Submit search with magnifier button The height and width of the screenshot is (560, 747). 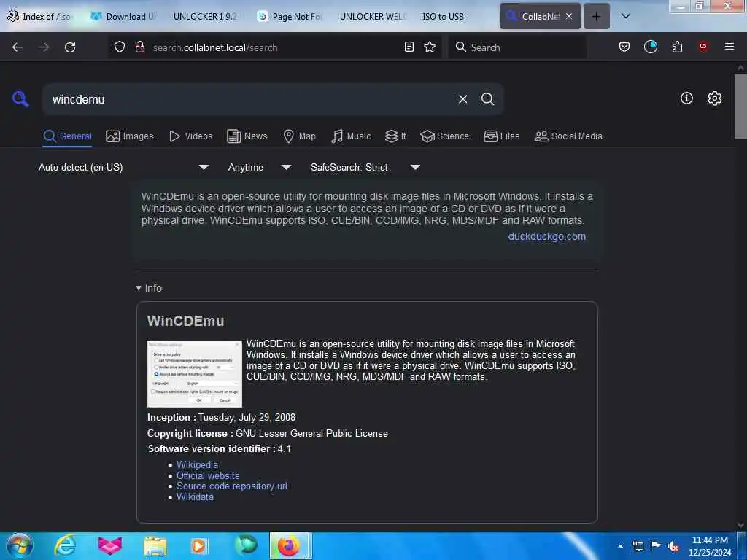[x=487, y=99]
